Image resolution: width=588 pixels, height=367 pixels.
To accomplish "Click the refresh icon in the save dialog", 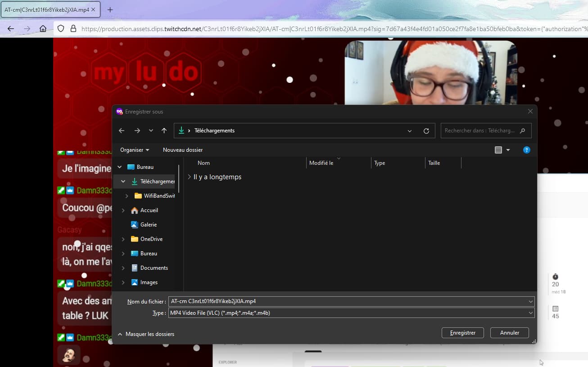I will [x=426, y=131].
